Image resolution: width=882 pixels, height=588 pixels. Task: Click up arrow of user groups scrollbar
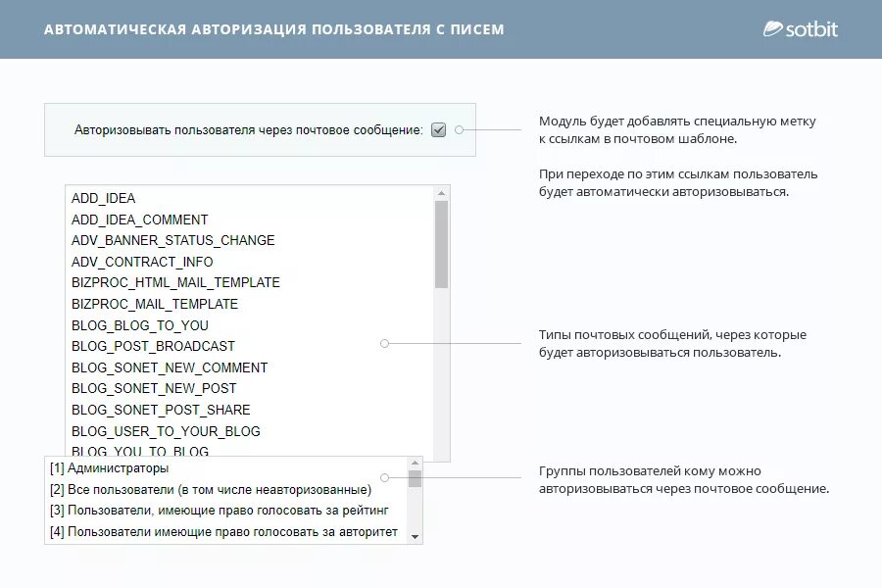(x=416, y=464)
